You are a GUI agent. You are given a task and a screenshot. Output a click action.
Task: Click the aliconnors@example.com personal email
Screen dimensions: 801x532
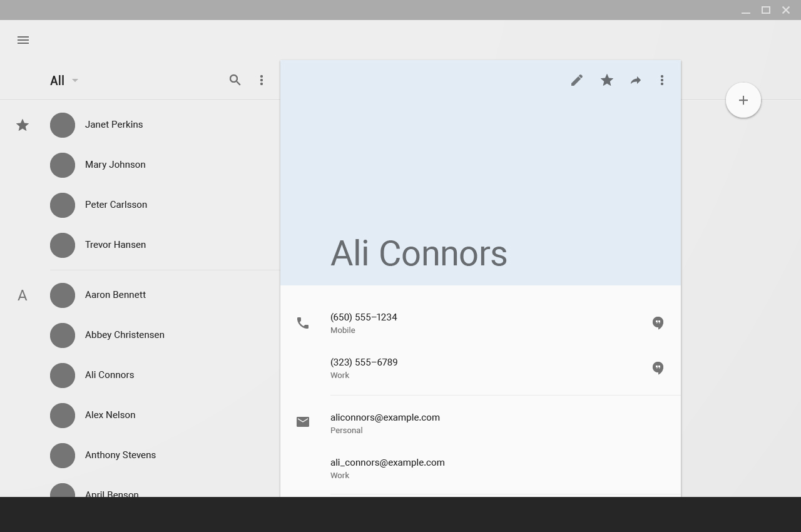[385, 417]
